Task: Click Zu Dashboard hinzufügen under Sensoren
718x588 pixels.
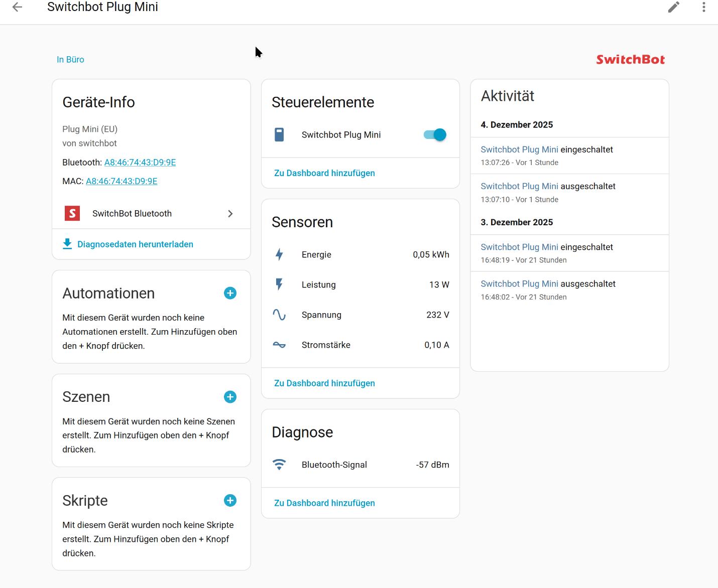Action: point(324,383)
